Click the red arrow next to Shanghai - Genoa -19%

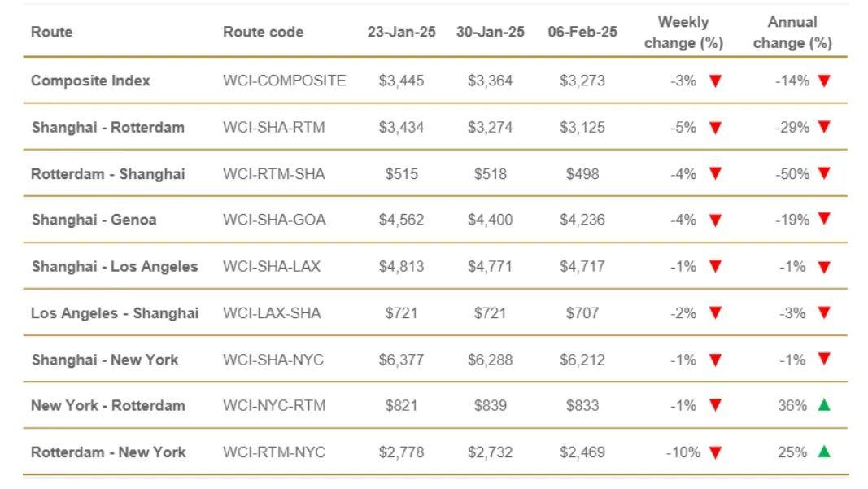click(824, 220)
